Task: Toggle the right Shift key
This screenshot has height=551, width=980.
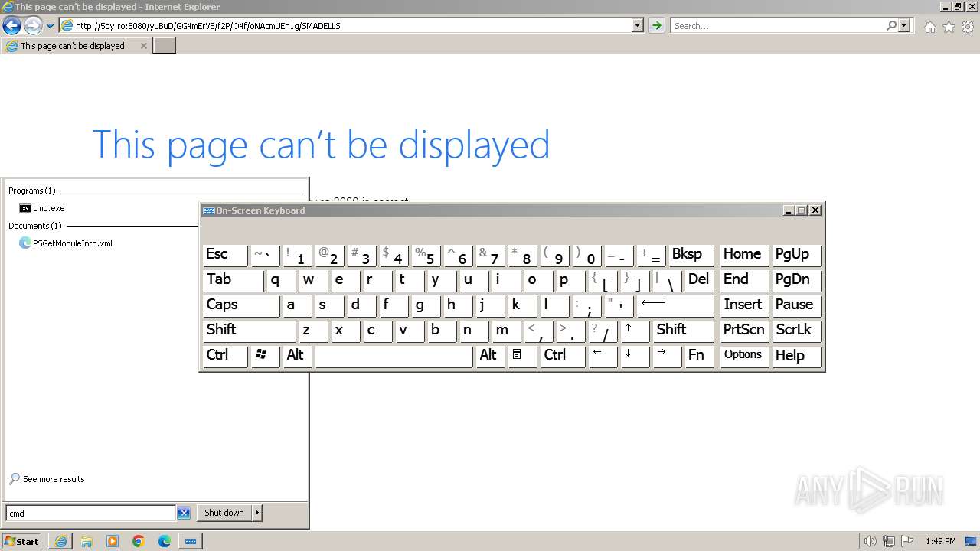Action: (683, 331)
